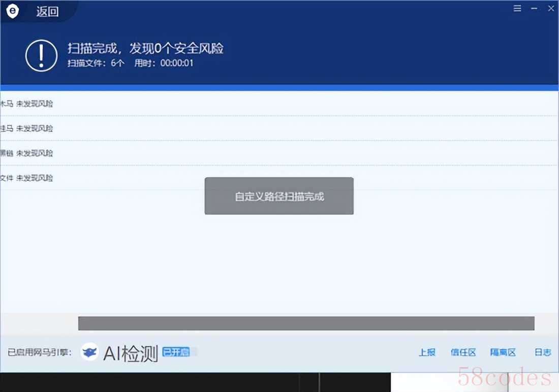Select the 木马 未发现风险 row
559x392 pixels.
click(279, 104)
